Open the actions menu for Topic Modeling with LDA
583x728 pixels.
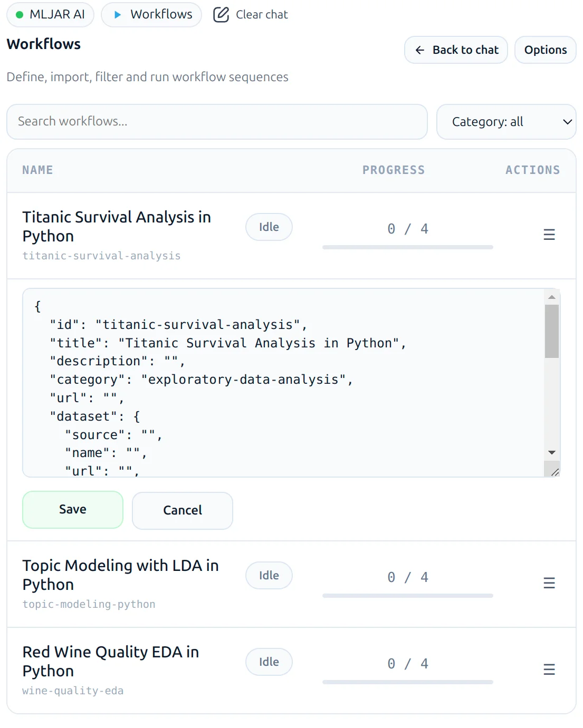pos(549,583)
